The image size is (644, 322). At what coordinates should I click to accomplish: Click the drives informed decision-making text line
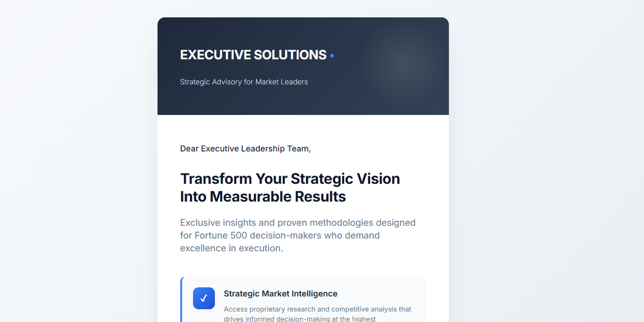point(299,318)
